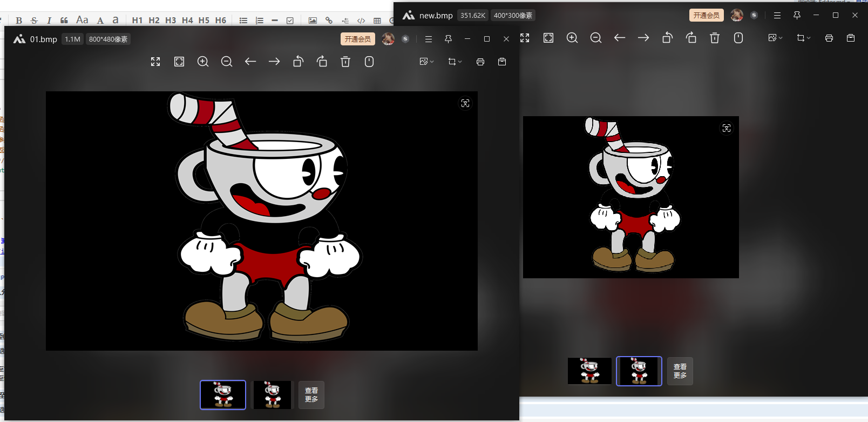
Task: Insert H6 heading in editor toolbar
Action: coord(220,20)
